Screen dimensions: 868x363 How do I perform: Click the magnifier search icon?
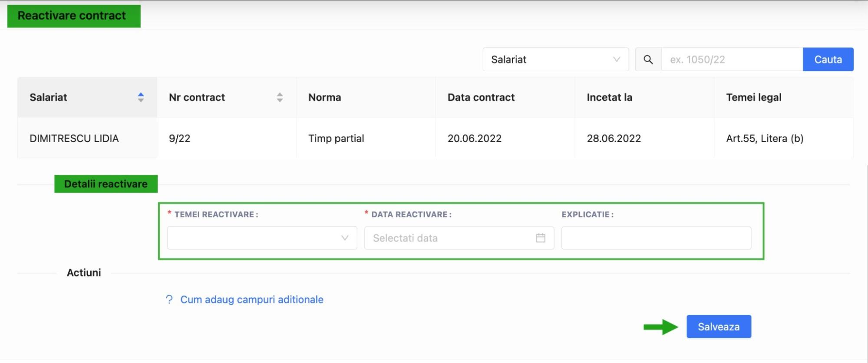coord(648,60)
